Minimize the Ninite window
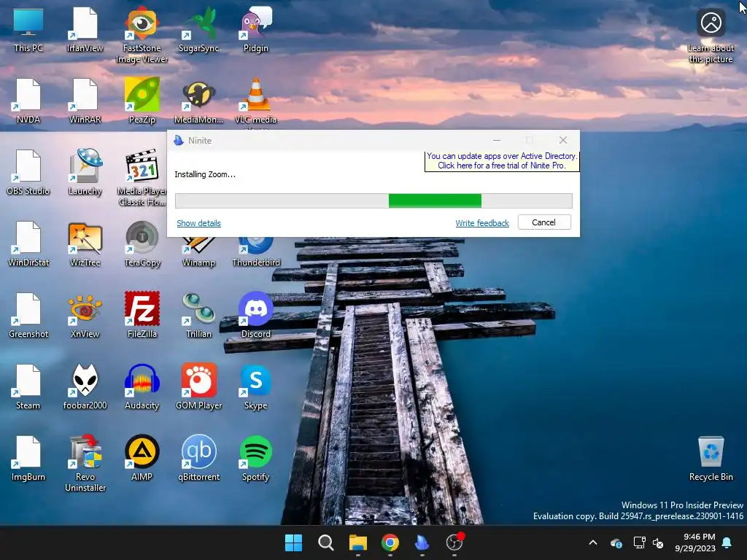The image size is (747, 560). tap(496, 140)
